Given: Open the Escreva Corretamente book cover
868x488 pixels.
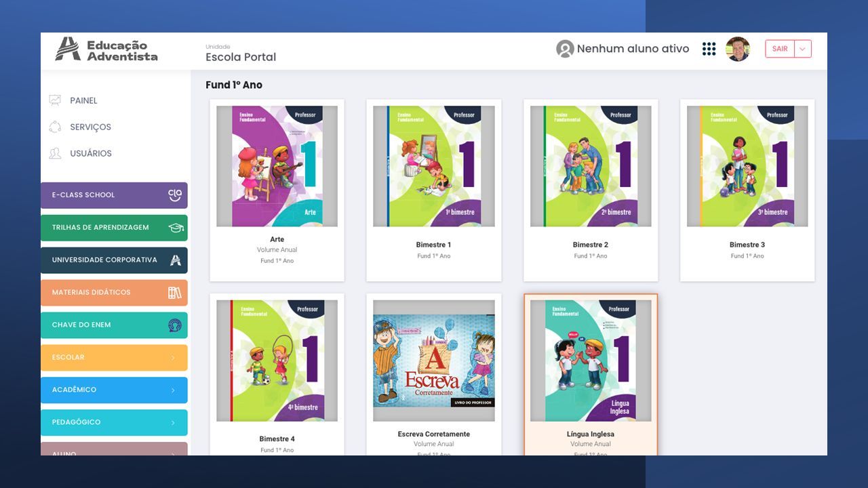Looking at the screenshot, I should pyautogui.click(x=434, y=361).
